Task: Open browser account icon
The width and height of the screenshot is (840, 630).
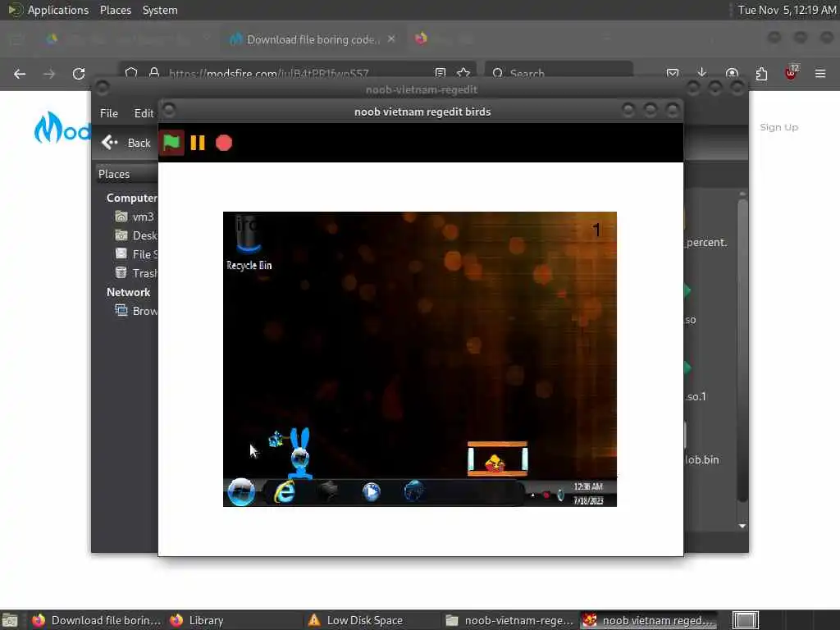Action: tap(732, 73)
